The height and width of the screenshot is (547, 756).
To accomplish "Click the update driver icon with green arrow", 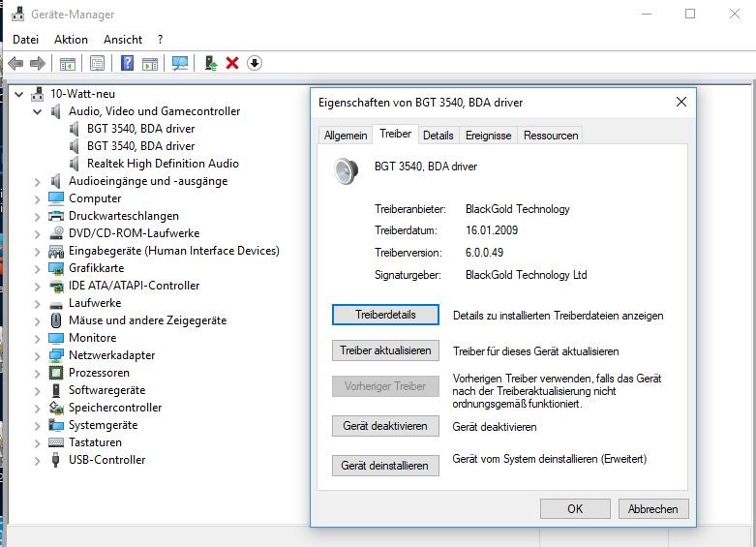I will (x=210, y=63).
